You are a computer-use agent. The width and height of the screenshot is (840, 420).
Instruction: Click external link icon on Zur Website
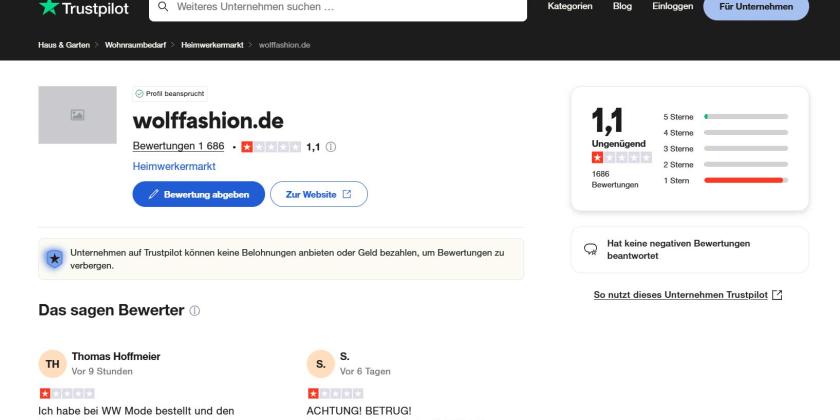[x=347, y=194]
